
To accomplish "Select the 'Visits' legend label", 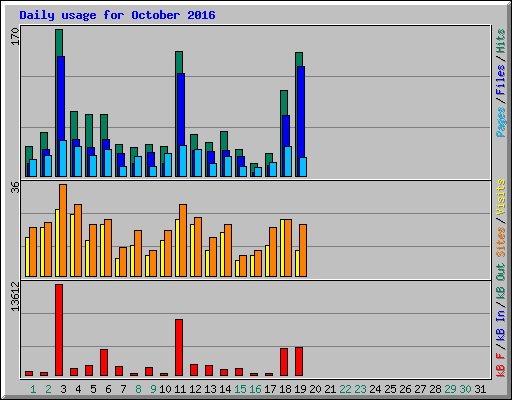I will [x=500, y=197].
